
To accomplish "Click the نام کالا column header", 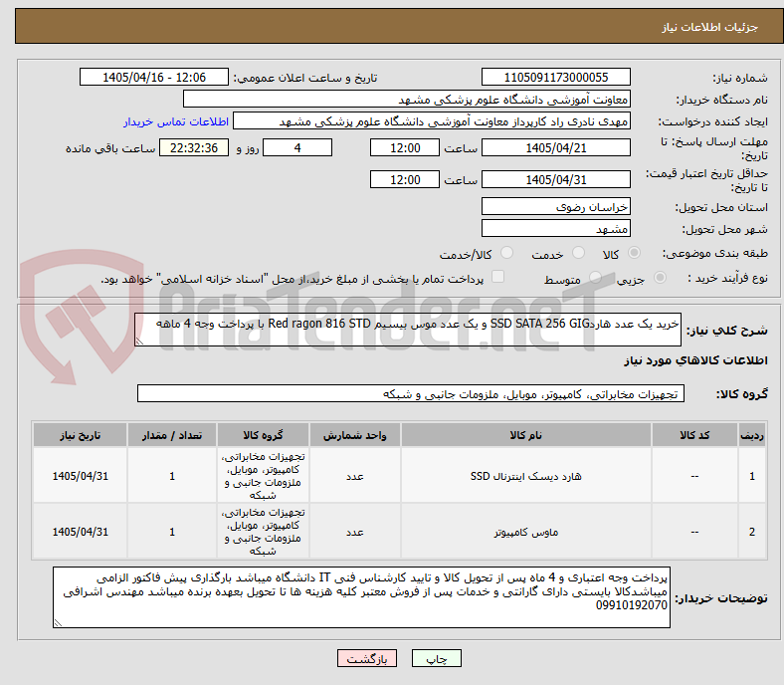I will coord(525,435).
